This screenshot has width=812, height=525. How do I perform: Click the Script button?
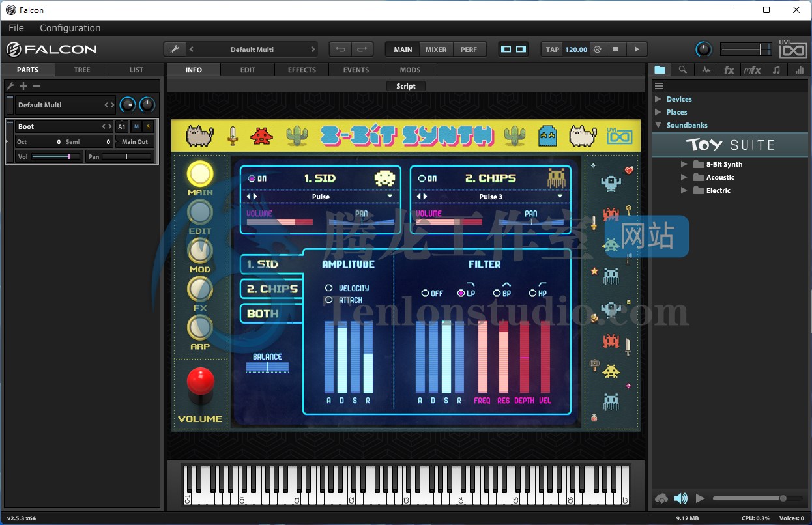[x=405, y=86]
